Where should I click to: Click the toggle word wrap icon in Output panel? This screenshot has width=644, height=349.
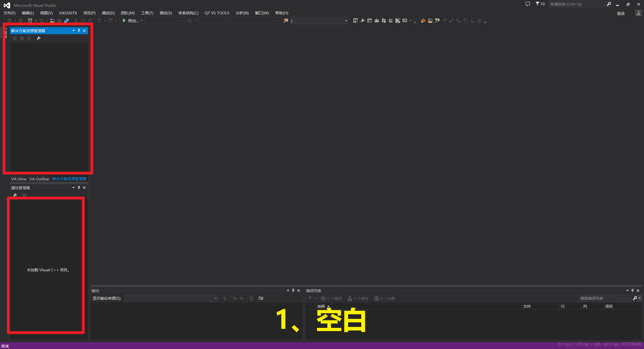pos(261,298)
